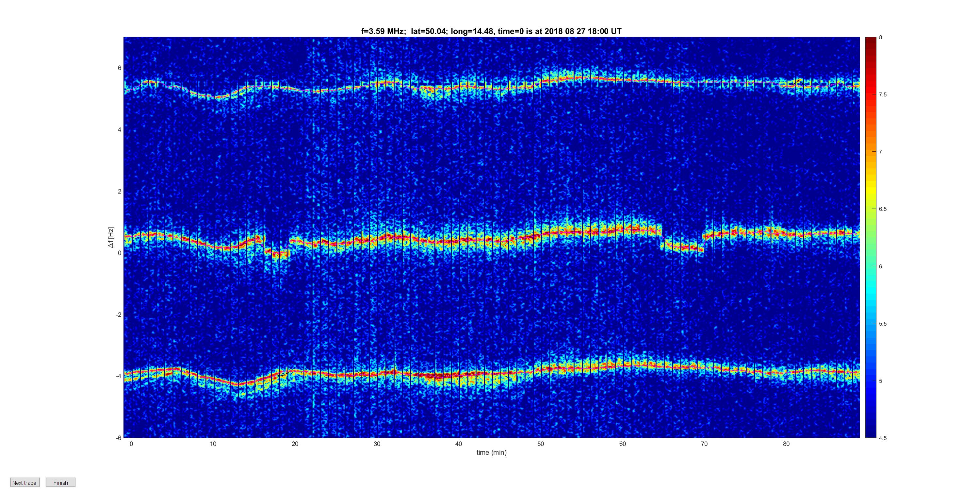Click the colorbar tick label 8
Image resolution: width=980 pixels, height=492 pixels.
click(880, 37)
